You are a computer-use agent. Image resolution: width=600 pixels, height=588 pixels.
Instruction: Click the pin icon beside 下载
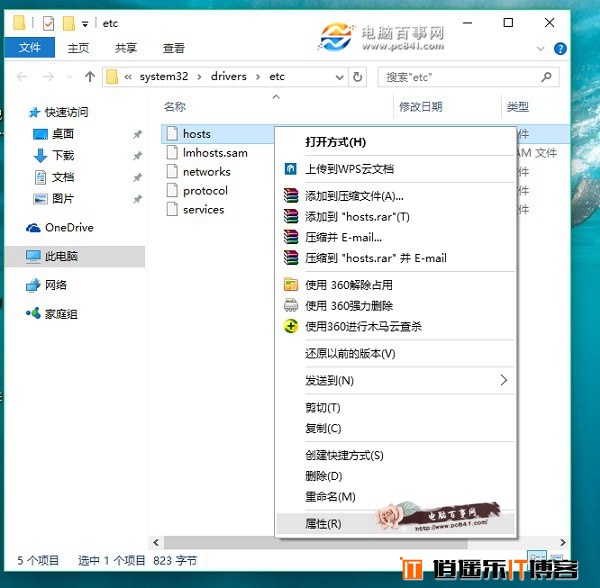[137, 155]
